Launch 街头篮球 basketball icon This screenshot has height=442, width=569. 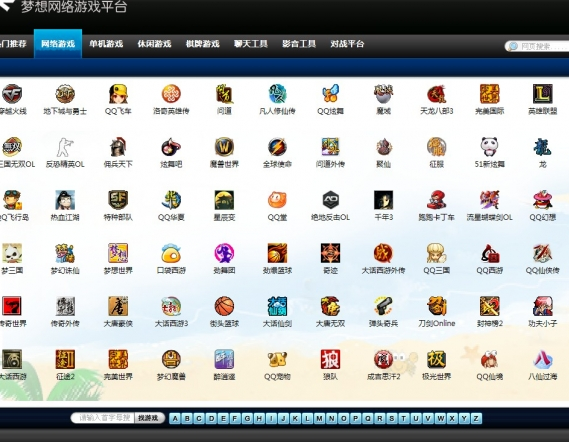point(224,306)
